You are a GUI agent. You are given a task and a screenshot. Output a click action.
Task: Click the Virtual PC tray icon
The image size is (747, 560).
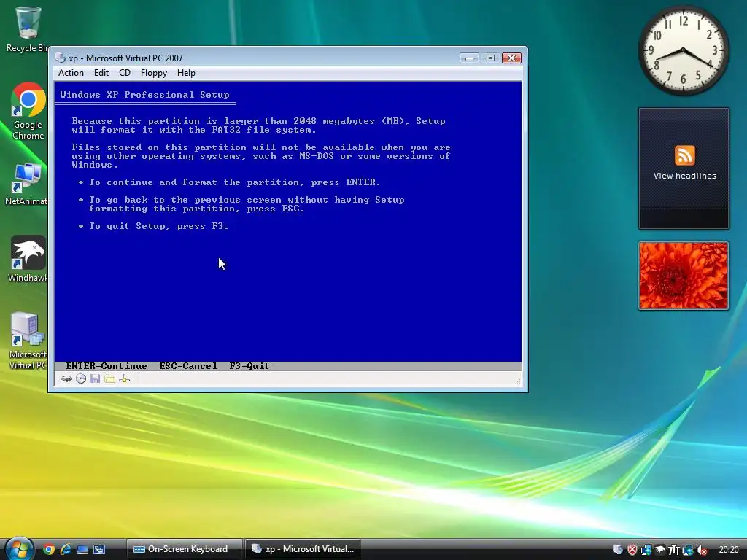click(617, 550)
